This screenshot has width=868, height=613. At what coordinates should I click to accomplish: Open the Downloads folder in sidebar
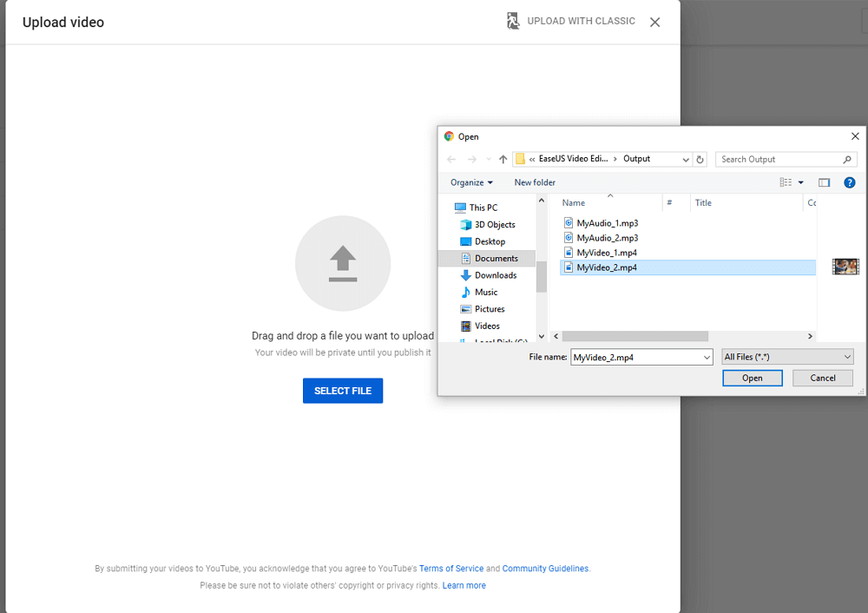pos(495,275)
